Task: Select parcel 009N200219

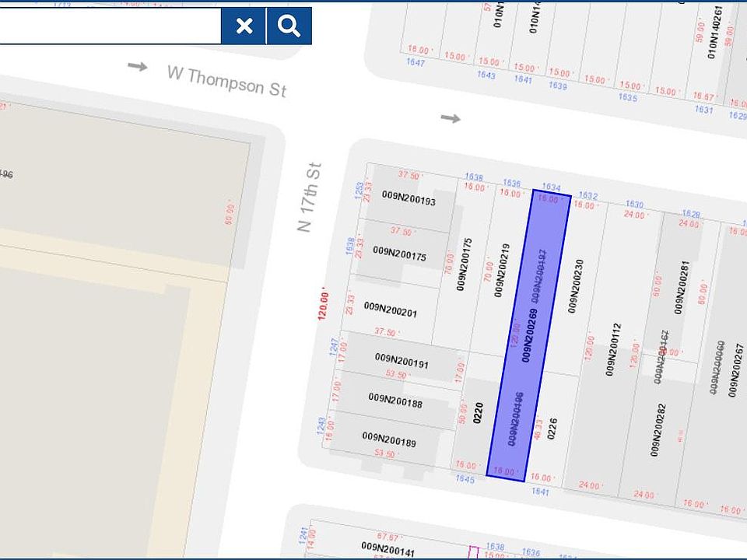Action: (x=502, y=271)
